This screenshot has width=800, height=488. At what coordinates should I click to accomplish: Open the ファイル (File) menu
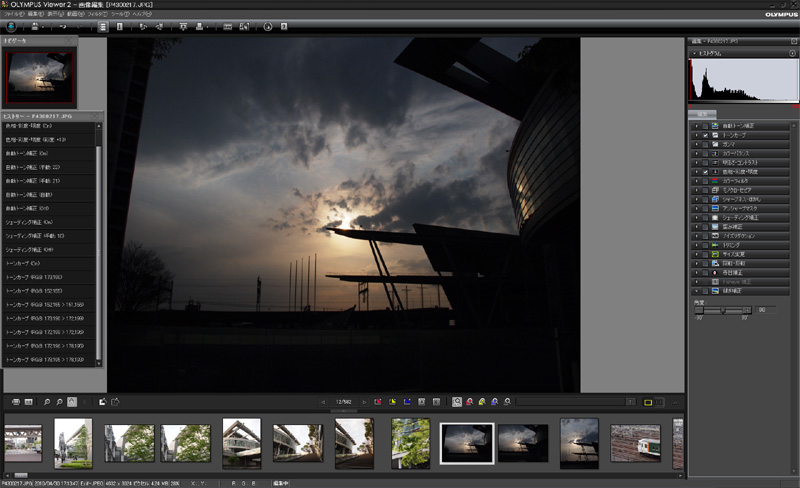[12, 14]
